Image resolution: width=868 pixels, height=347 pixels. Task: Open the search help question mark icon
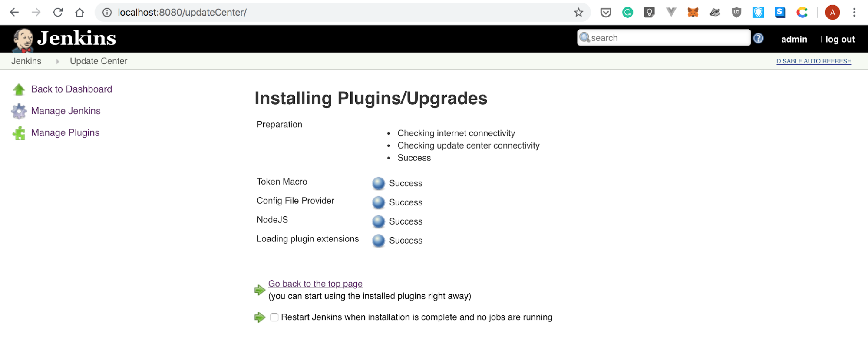point(758,38)
